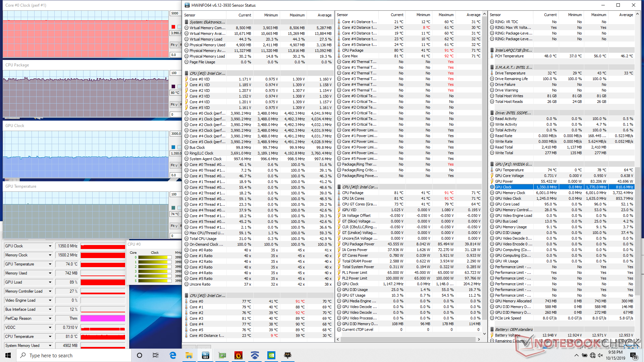Screen dimensions: 644x362
Task: Click the dark purple swatch in CPU Package graph
Action: click(173, 86)
